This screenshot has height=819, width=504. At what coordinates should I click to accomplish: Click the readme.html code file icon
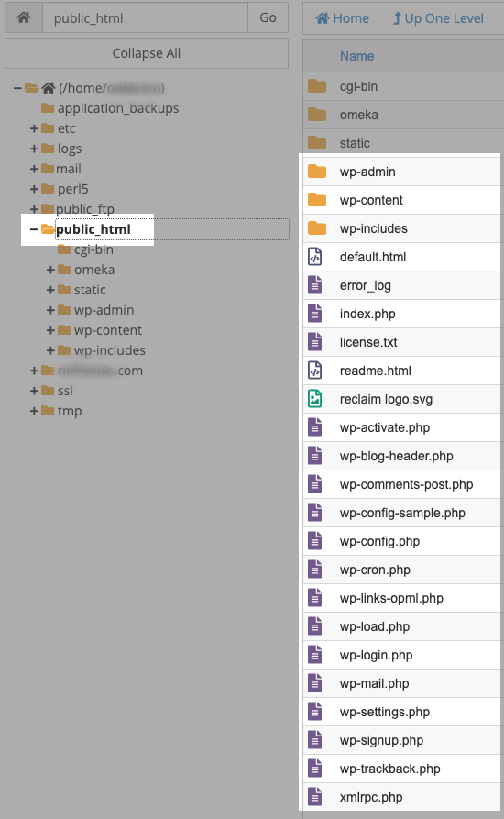coord(314,371)
